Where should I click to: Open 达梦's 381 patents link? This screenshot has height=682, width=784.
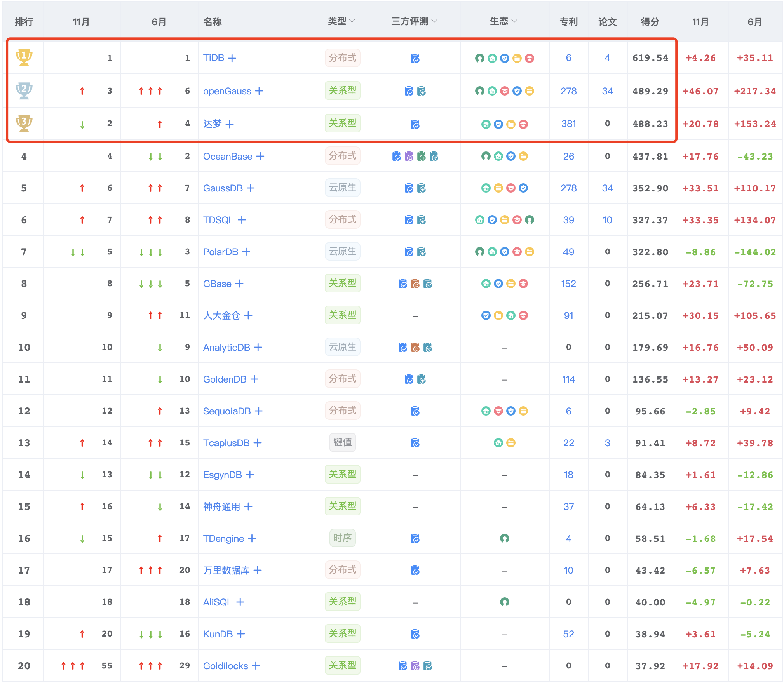pyautogui.click(x=568, y=124)
